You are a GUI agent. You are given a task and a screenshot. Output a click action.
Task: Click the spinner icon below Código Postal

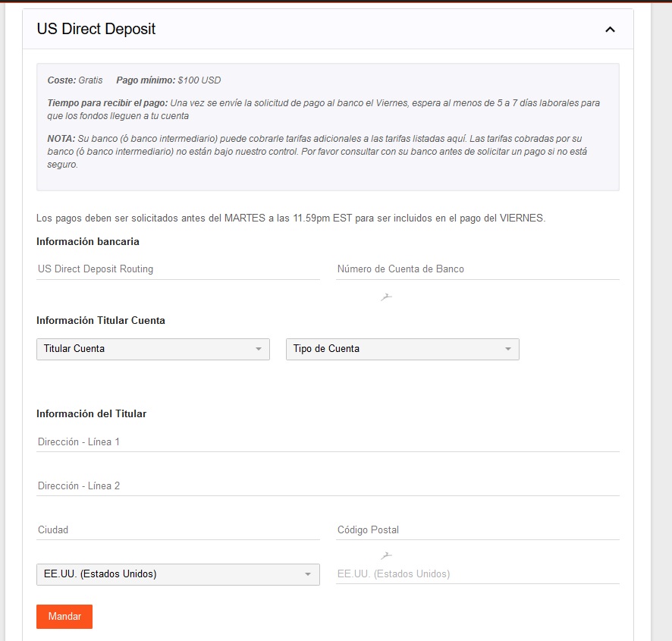point(386,555)
